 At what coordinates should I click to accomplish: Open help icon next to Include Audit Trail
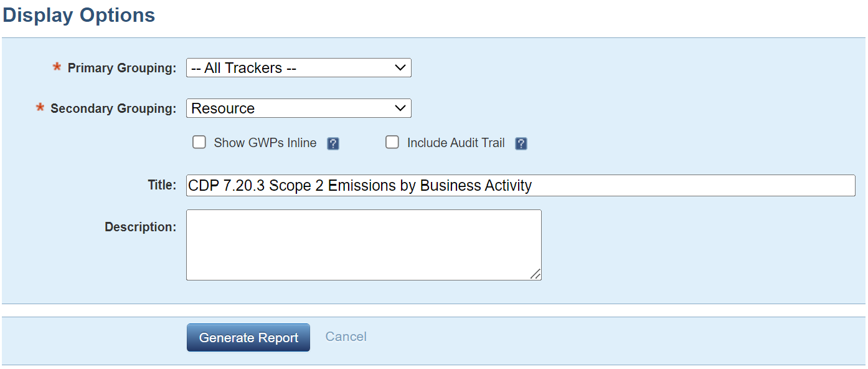pyautogui.click(x=521, y=144)
